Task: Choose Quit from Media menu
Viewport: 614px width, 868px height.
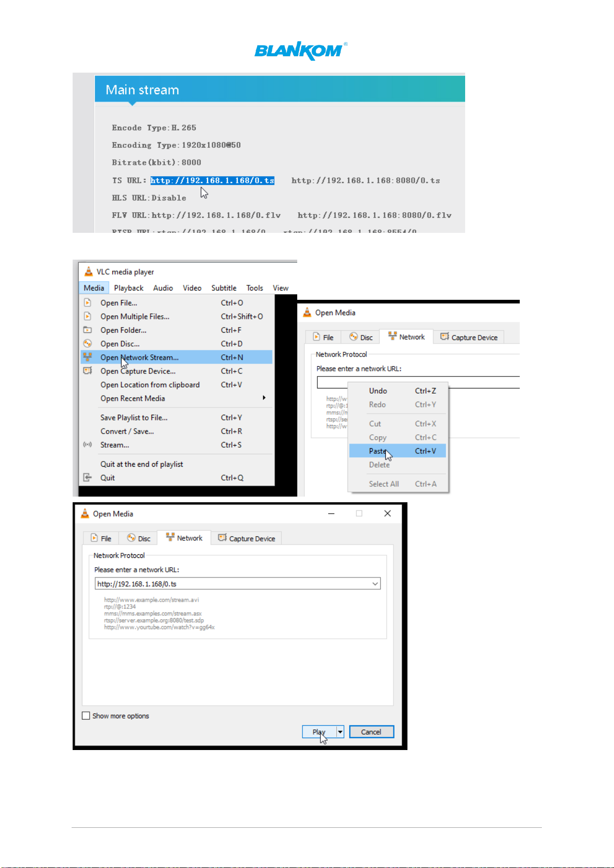Action: [177, 478]
